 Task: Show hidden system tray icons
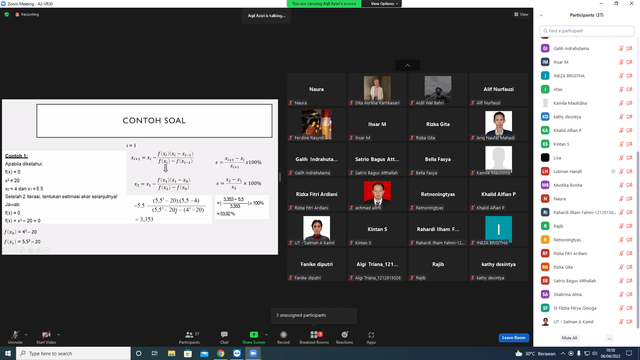pyautogui.click(x=563, y=353)
